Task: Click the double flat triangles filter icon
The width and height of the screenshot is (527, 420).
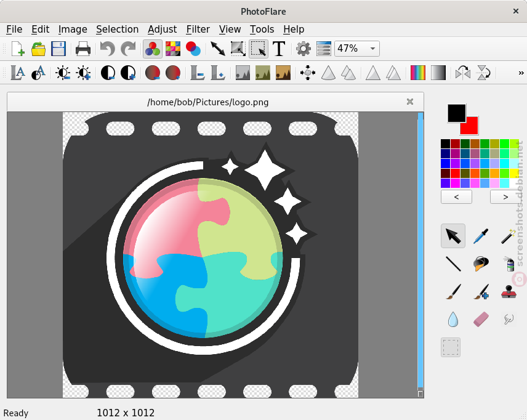Action: click(x=393, y=73)
